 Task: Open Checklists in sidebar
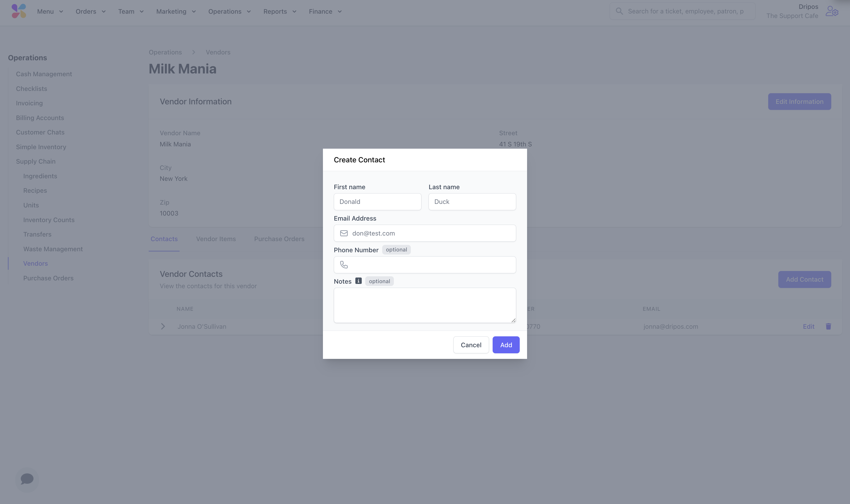(x=32, y=89)
